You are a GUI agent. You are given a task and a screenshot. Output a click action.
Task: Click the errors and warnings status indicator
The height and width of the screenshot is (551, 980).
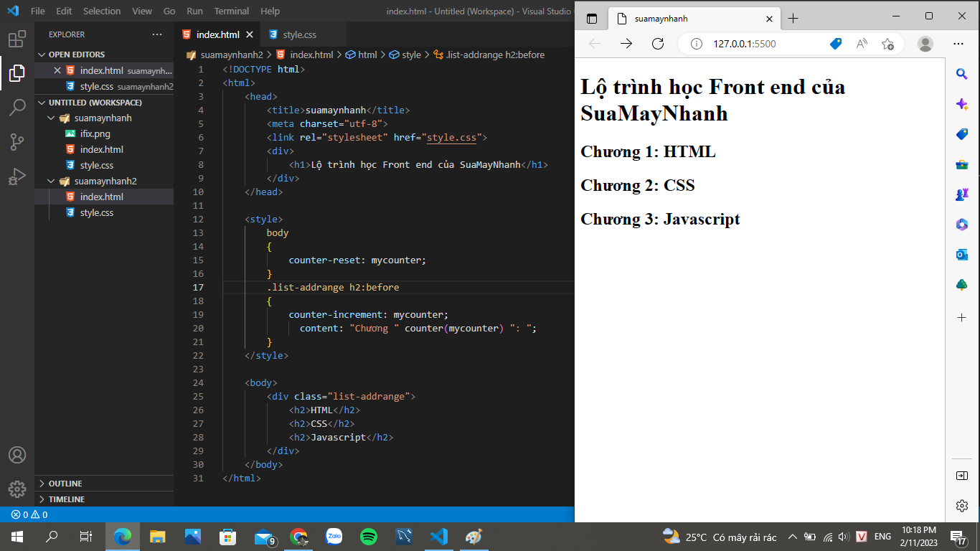pos(29,514)
